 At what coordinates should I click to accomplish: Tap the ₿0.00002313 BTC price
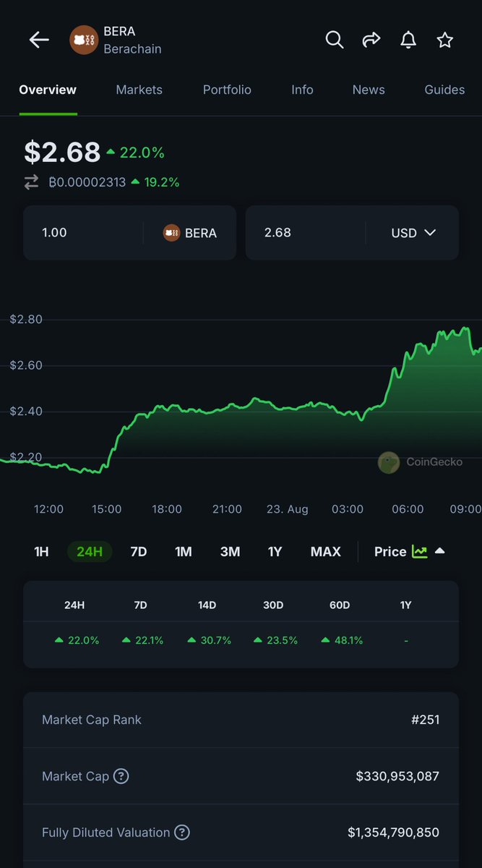(x=87, y=182)
